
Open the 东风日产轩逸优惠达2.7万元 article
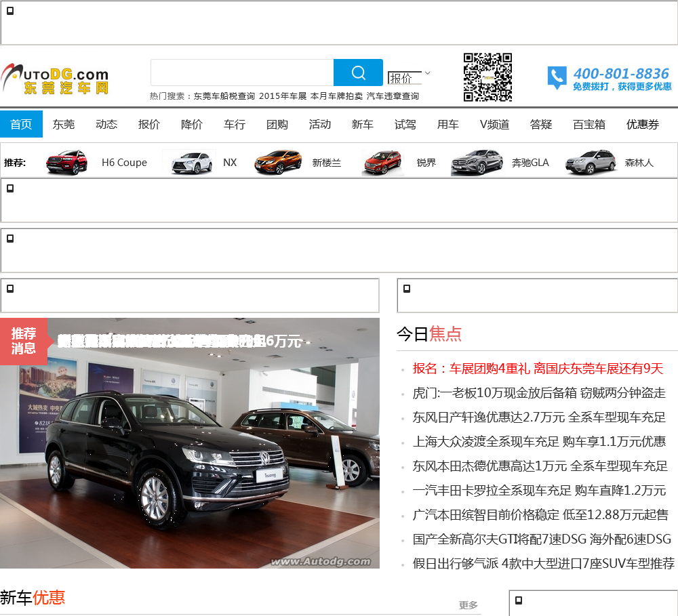click(x=539, y=417)
